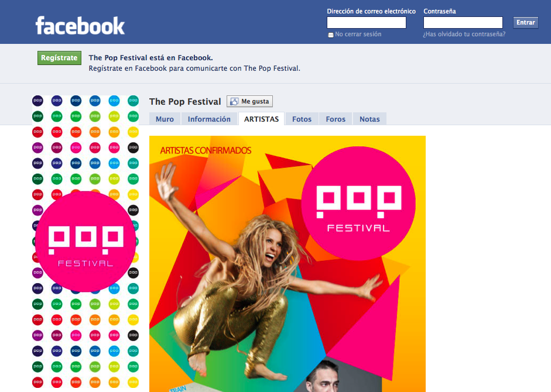Enable the No cerrar sesión checkbox
This screenshot has width=551, height=392.
coord(331,35)
